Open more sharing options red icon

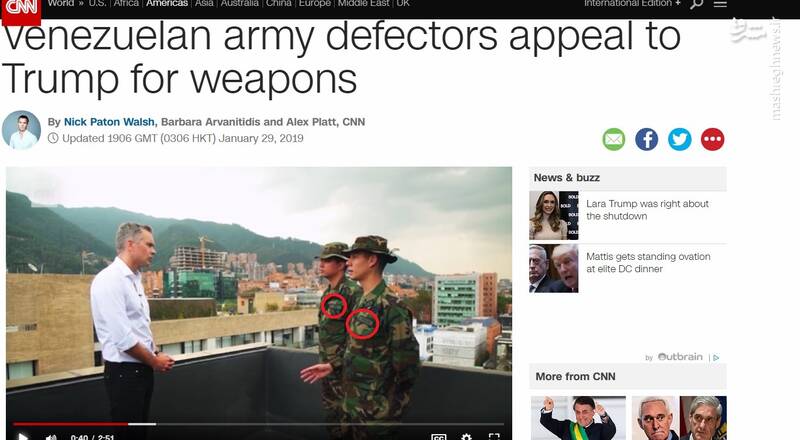712,139
